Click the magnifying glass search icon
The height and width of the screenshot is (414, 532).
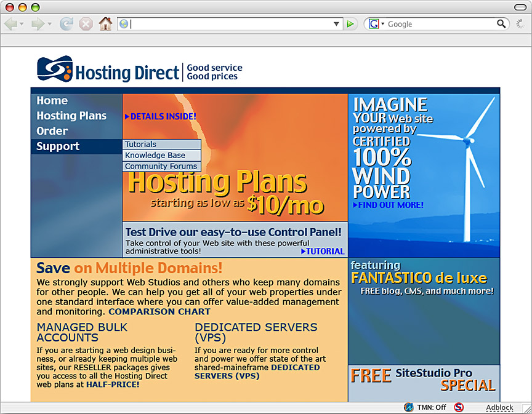click(x=501, y=24)
